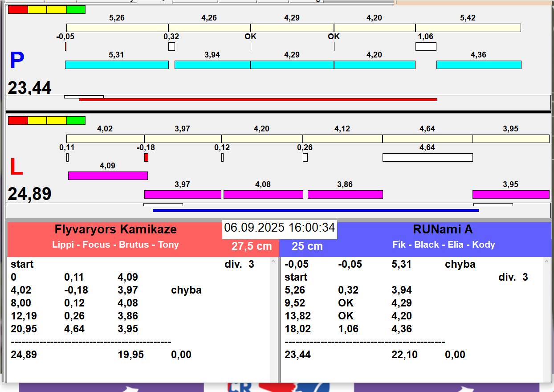
Task: Click chyba in the 4,02 row
Action: click(x=186, y=290)
